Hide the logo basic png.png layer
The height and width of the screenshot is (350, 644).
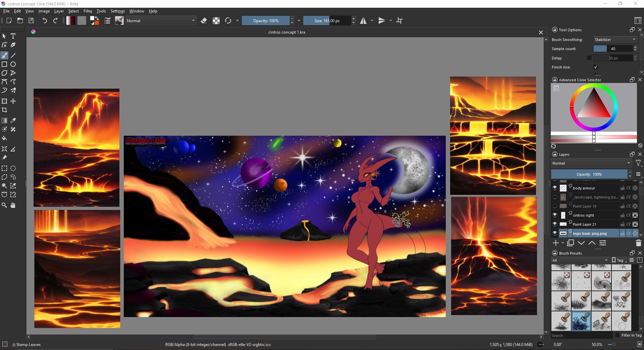[555, 233]
